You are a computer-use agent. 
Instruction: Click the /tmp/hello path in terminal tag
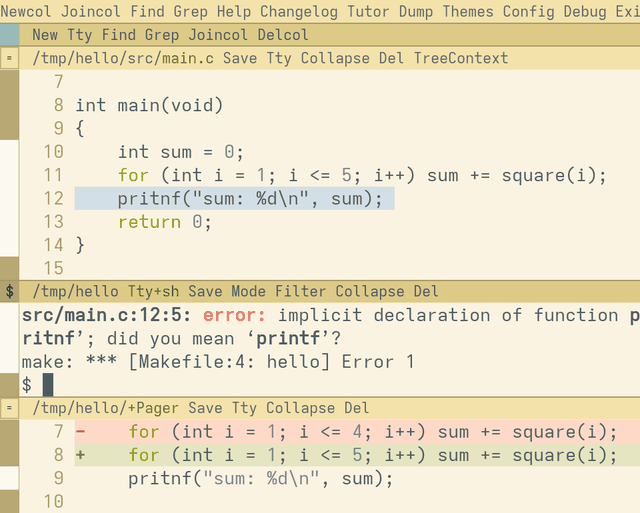click(x=76, y=291)
